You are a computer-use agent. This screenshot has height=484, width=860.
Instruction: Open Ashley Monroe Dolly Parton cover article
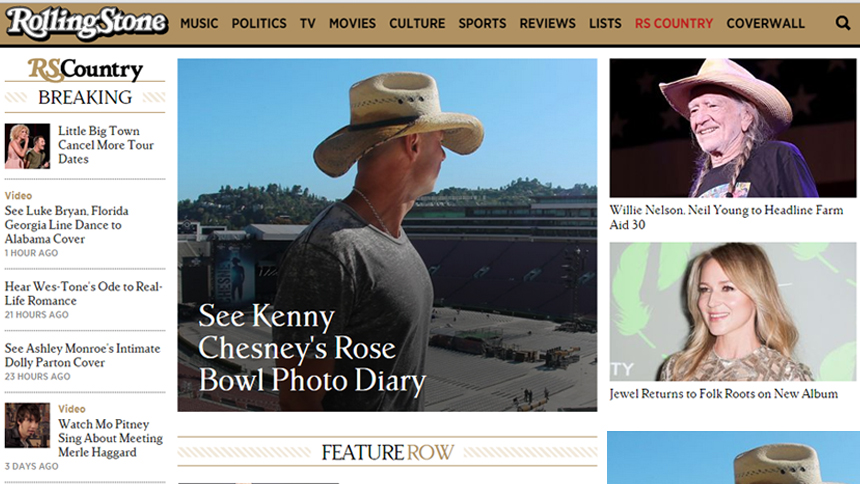tap(82, 356)
